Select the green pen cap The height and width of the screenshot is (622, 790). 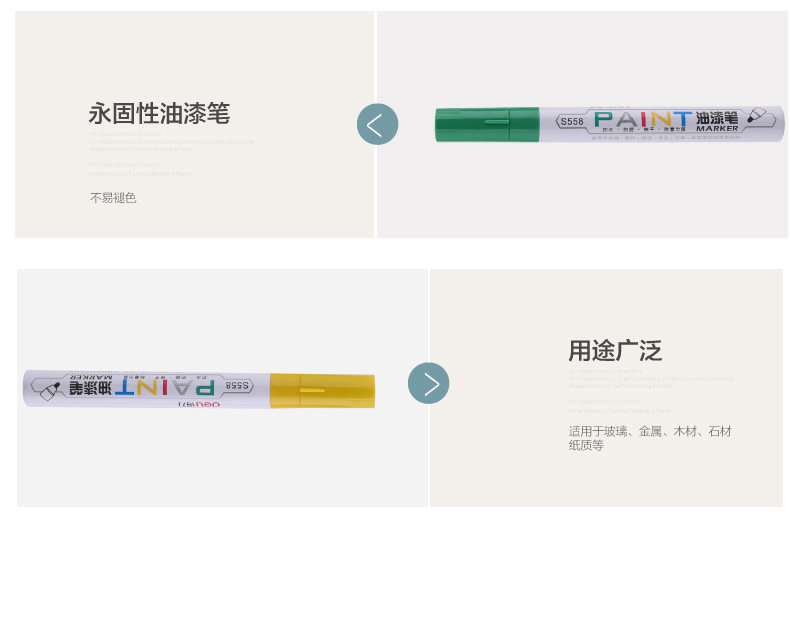487,124
